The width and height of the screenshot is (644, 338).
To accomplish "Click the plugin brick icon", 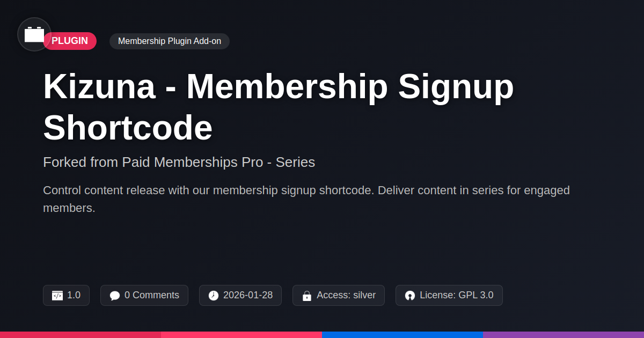I will 34,34.
